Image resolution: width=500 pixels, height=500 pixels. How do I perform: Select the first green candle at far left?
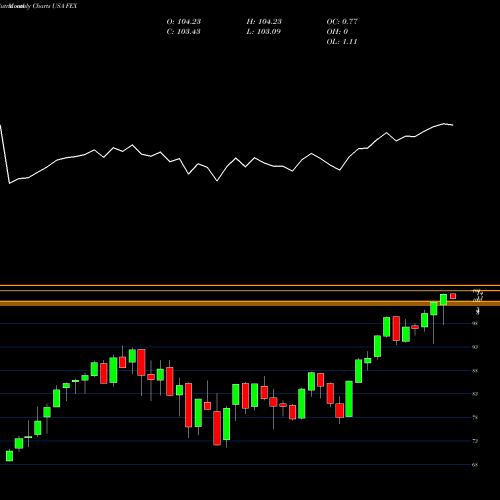(9, 456)
